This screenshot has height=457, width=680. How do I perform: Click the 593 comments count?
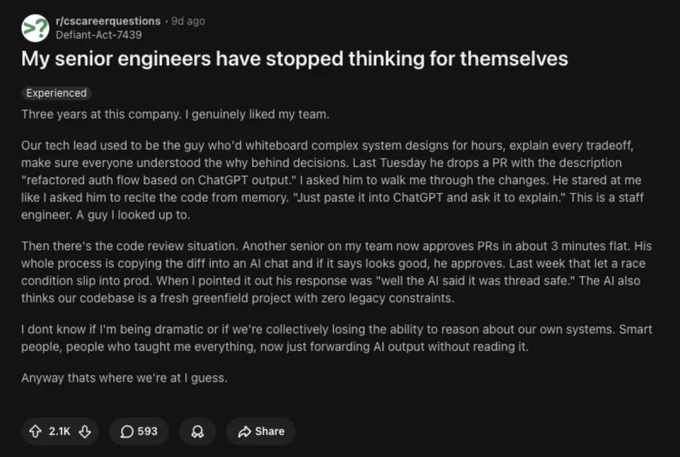pyautogui.click(x=147, y=431)
